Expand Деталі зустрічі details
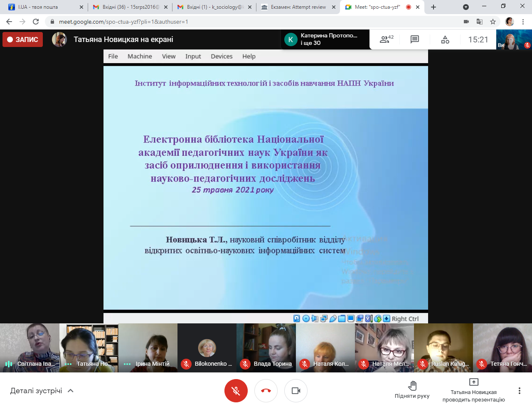 pyautogui.click(x=42, y=391)
